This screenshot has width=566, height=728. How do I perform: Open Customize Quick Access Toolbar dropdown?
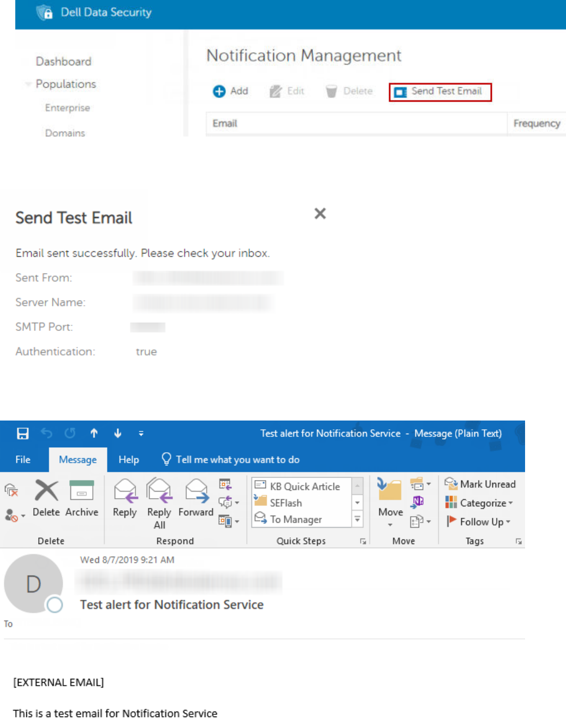pyautogui.click(x=141, y=434)
